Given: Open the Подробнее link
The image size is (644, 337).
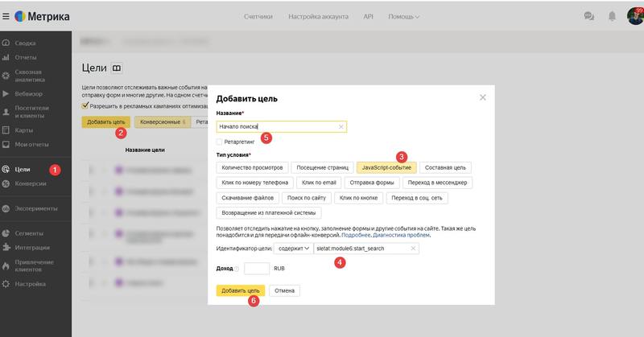Looking at the screenshot, I should [x=356, y=235].
